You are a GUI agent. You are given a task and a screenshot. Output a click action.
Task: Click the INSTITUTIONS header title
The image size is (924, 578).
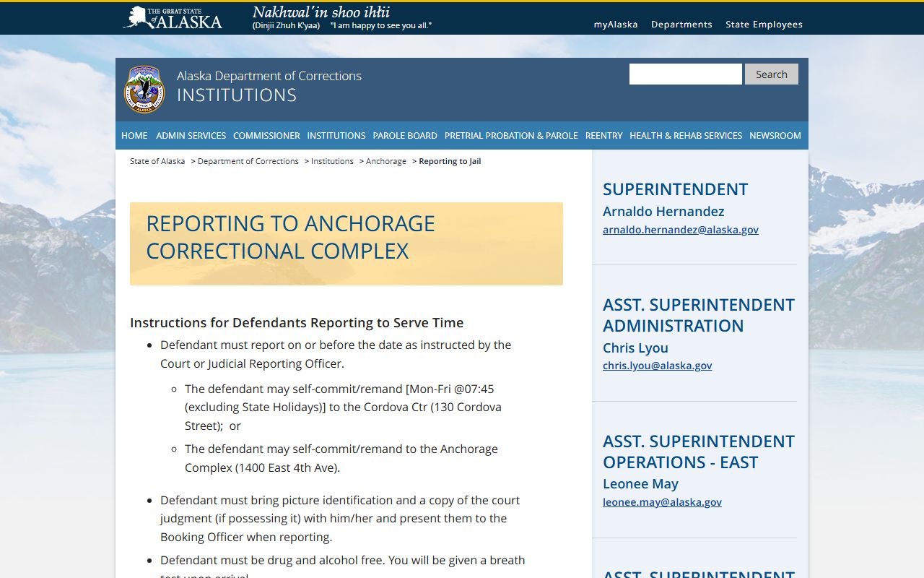click(x=237, y=95)
